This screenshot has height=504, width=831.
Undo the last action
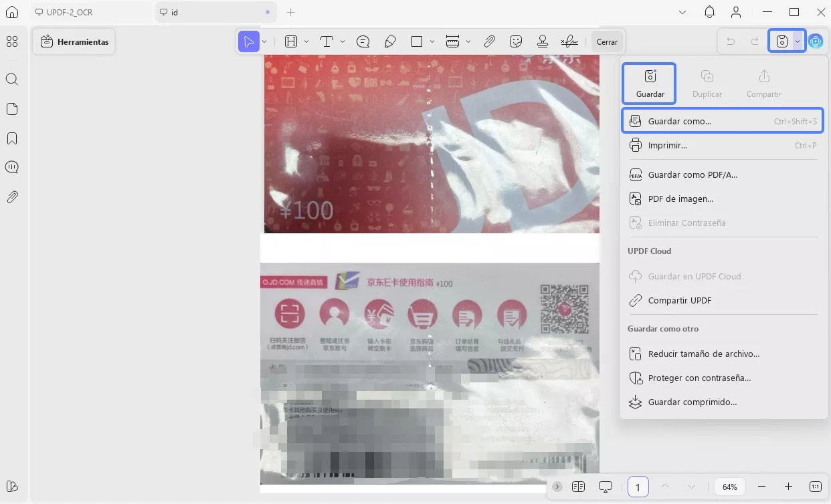click(x=731, y=41)
